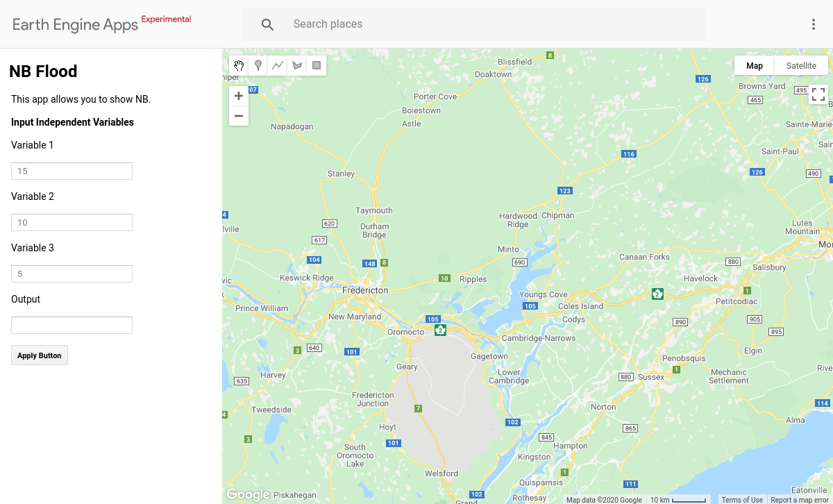Click the search magnifier icon
833x504 pixels.
(x=267, y=24)
